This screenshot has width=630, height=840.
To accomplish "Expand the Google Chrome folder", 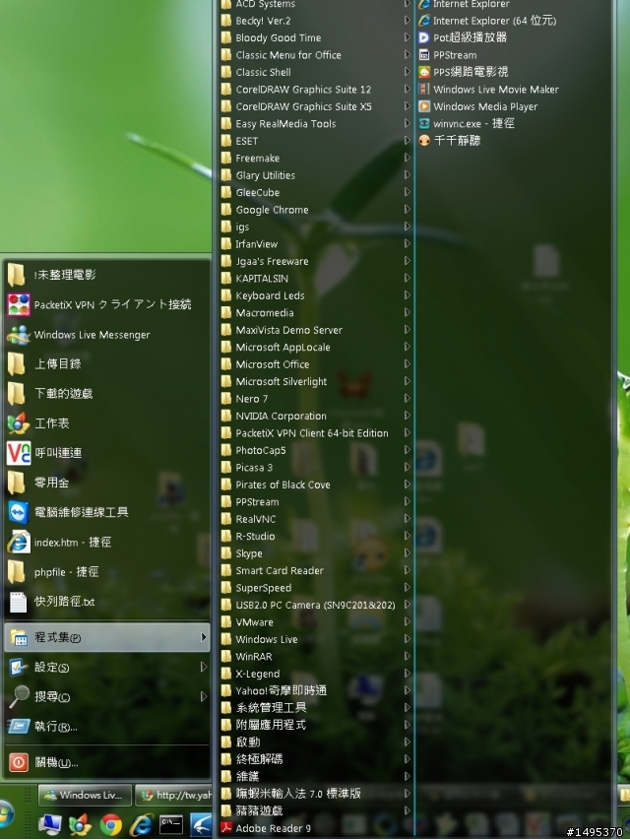I will (x=316, y=210).
